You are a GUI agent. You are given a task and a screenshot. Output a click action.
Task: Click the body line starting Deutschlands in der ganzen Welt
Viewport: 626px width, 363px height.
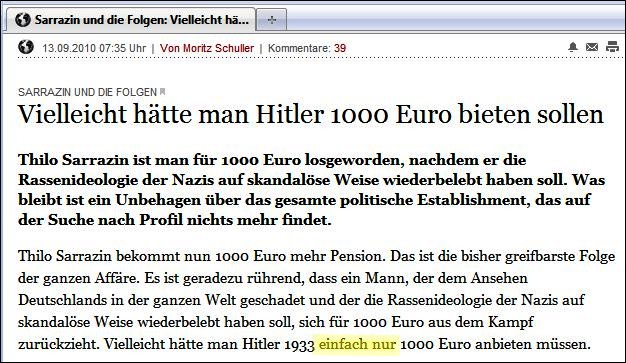pos(301,300)
